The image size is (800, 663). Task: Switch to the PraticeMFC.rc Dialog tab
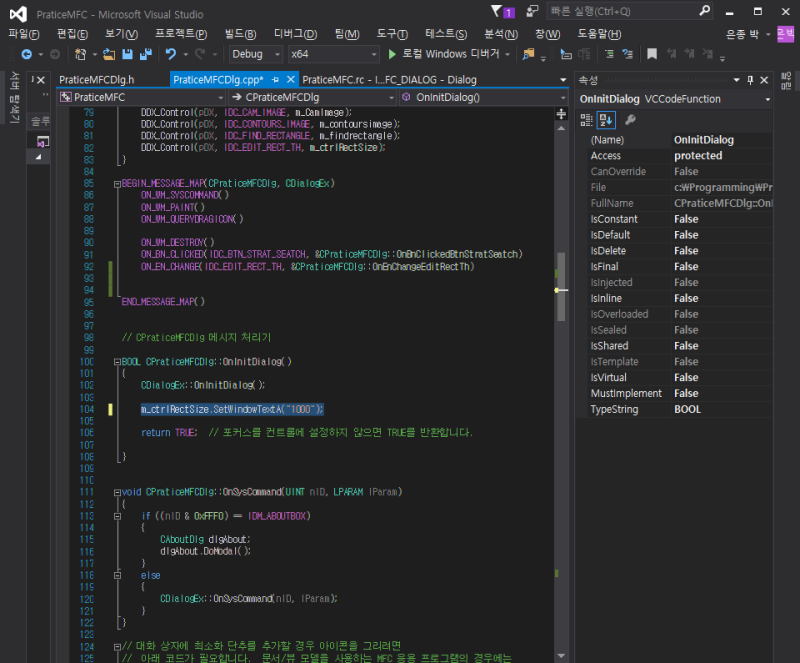(389, 80)
